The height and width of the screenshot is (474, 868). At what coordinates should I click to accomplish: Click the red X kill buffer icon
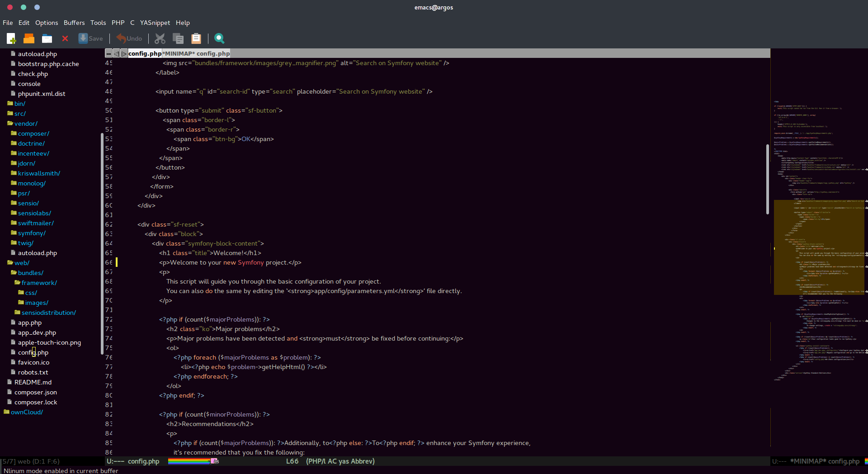[65, 38]
